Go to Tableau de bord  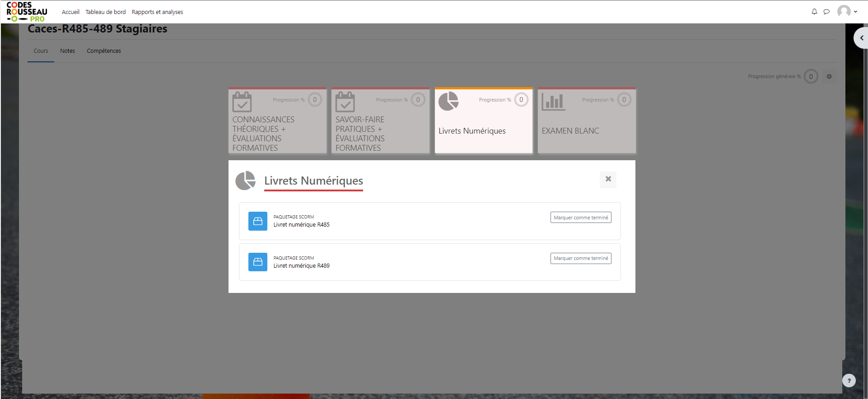pyautogui.click(x=106, y=12)
